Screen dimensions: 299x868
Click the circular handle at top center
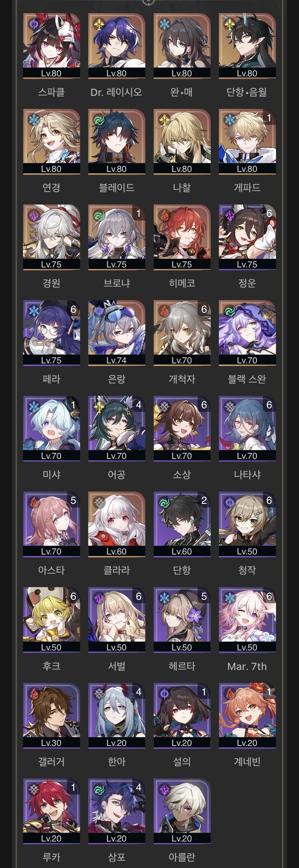(149, 2)
